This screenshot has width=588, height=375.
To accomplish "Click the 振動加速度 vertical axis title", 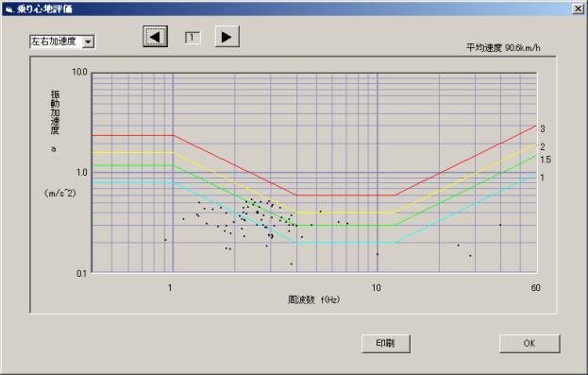I will pyautogui.click(x=55, y=111).
